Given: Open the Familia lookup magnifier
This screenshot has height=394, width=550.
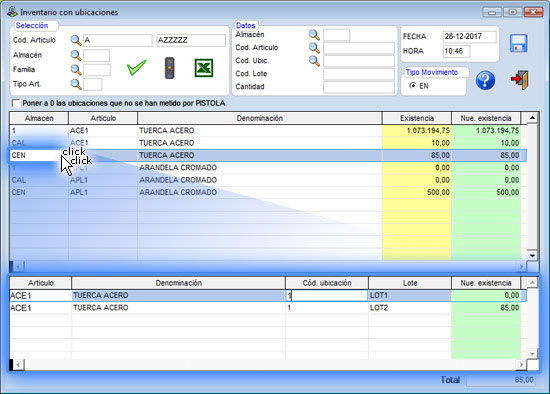Looking at the screenshot, I should click(76, 70).
